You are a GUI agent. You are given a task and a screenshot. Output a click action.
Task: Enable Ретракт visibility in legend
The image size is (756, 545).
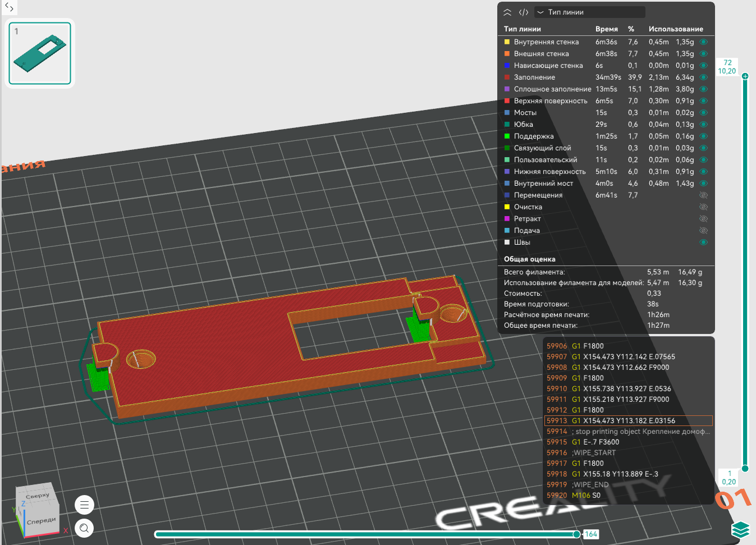point(703,219)
